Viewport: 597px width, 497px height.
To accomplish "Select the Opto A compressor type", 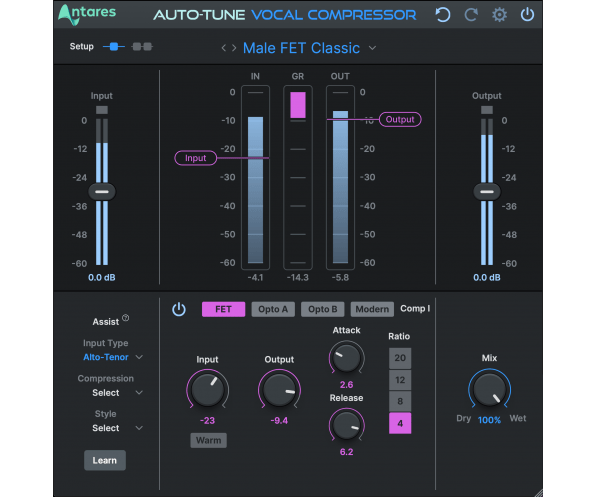I will click(273, 309).
